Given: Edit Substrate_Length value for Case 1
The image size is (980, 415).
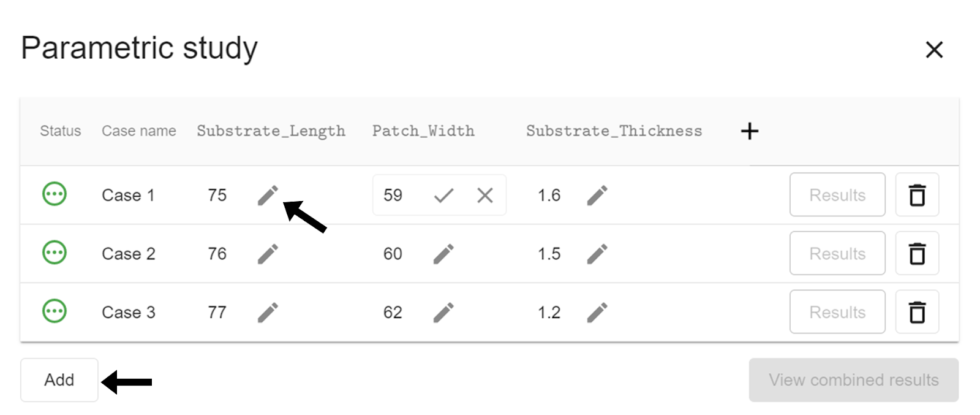Looking at the screenshot, I should point(268,196).
